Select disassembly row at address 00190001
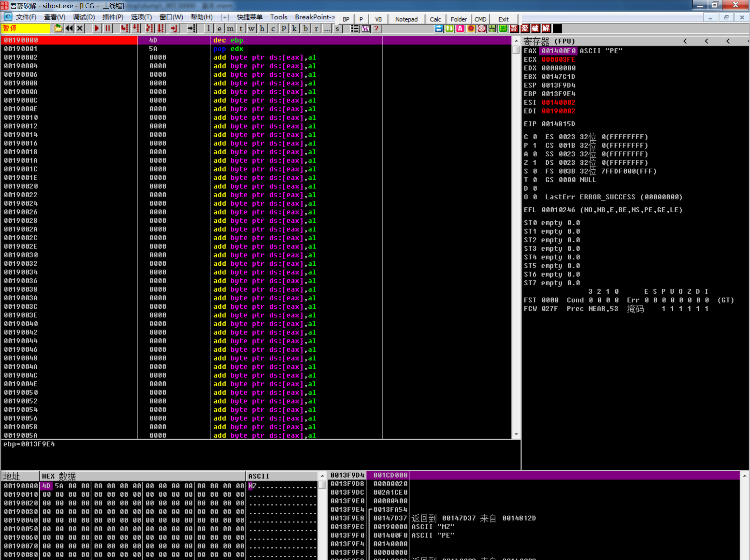 [256, 49]
